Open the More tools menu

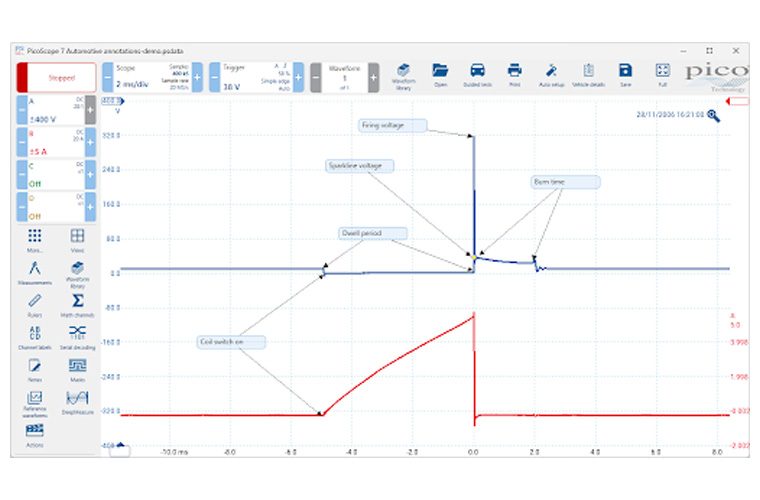35,239
